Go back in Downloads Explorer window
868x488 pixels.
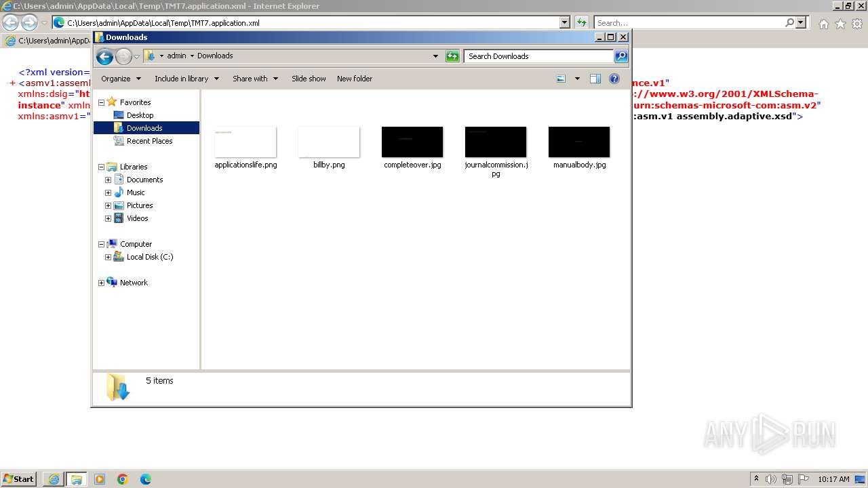(x=104, y=56)
